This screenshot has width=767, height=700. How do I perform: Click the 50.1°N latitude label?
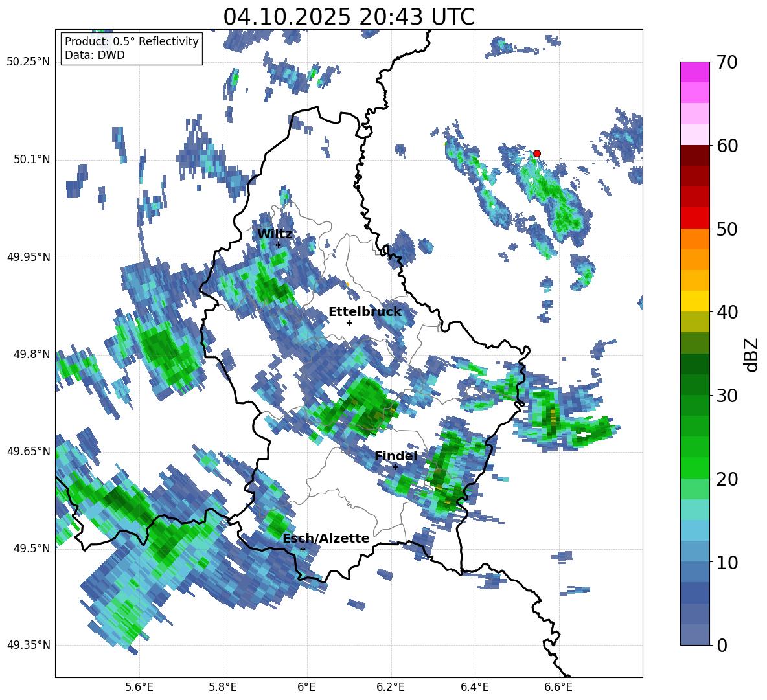pyautogui.click(x=31, y=159)
